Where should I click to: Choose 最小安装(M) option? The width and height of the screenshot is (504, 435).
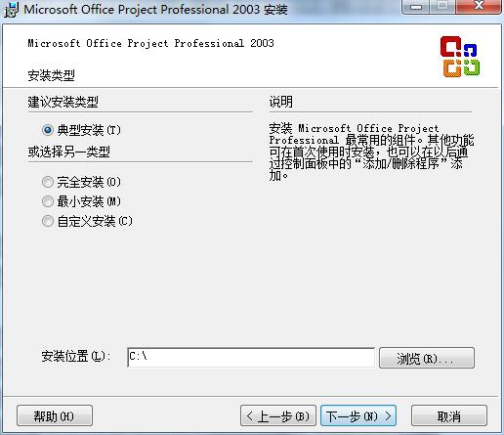(48, 201)
